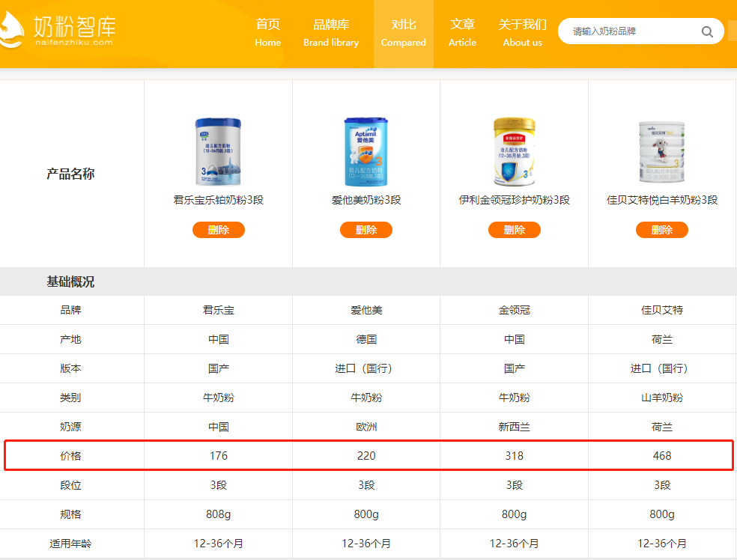
Task: Select the 奶源 row label
Action: click(x=70, y=427)
